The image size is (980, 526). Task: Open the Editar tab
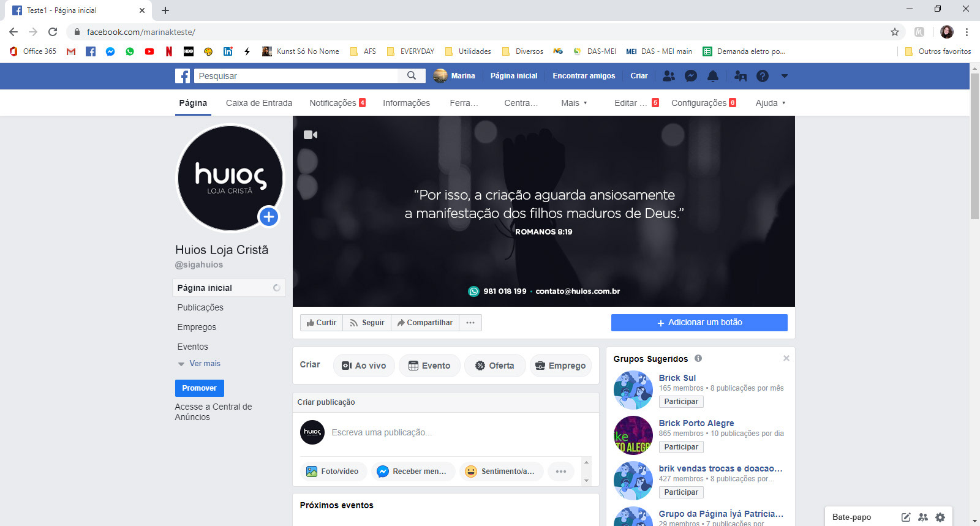click(x=636, y=103)
